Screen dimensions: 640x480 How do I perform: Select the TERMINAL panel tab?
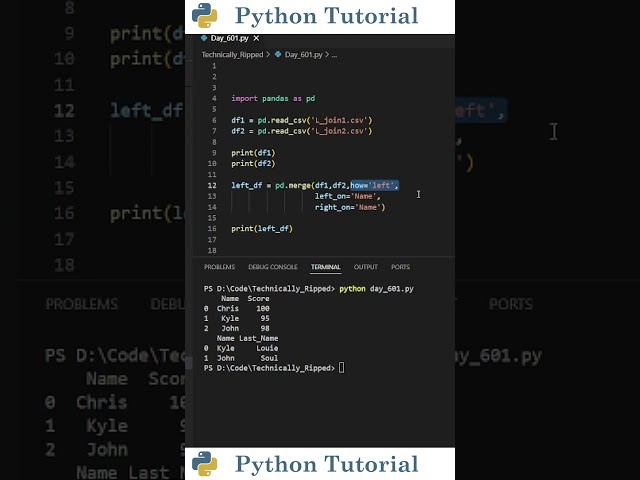pos(325,267)
